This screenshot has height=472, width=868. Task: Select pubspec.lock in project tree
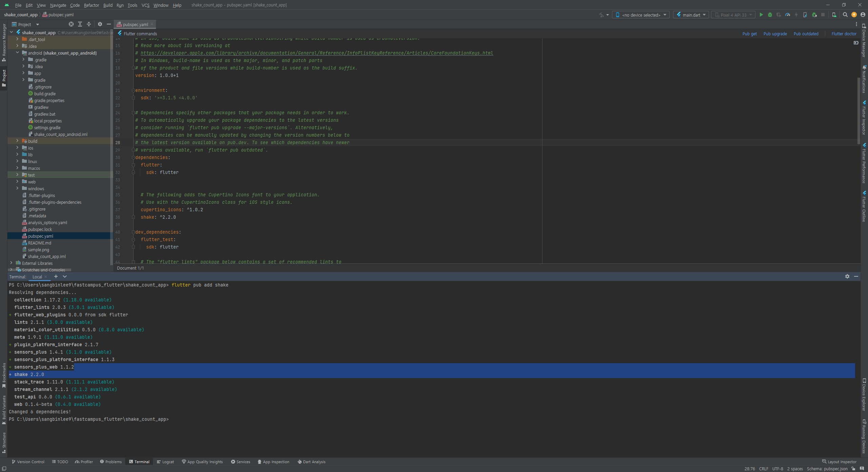coord(40,230)
